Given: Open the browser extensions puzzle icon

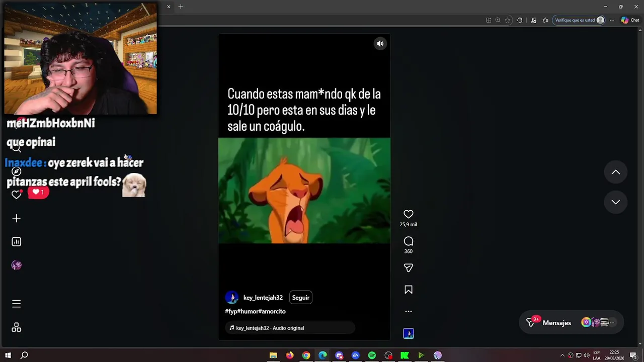Looking at the screenshot, I should [520, 20].
